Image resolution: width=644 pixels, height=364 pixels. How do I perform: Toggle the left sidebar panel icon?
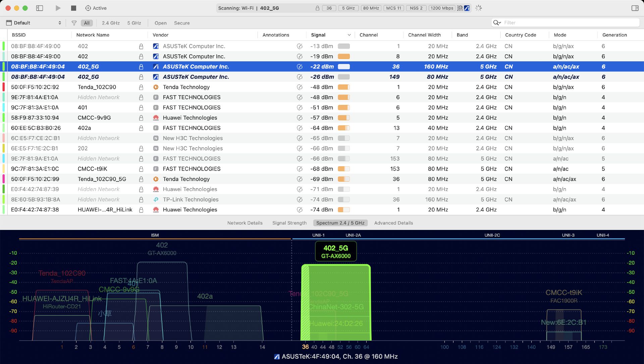[x=40, y=8]
